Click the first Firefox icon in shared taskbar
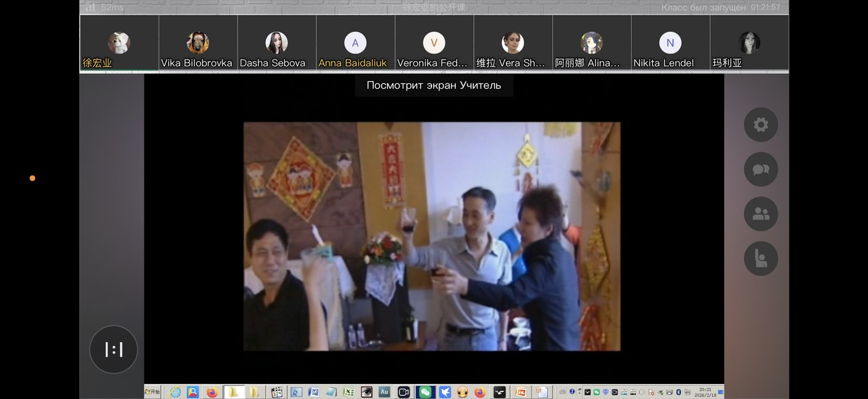This screenshot has height=399, width=868. pos(212,392)
